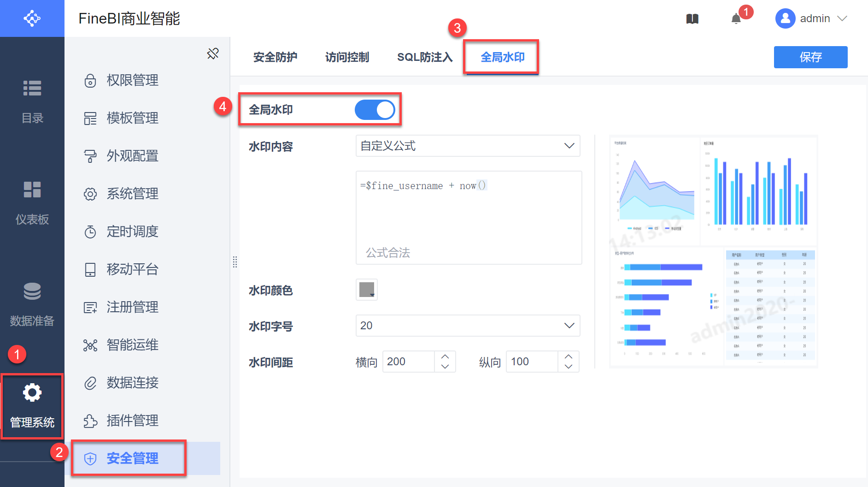
Task: Click the watermark preview thumbnail
Action: point(713,251)
